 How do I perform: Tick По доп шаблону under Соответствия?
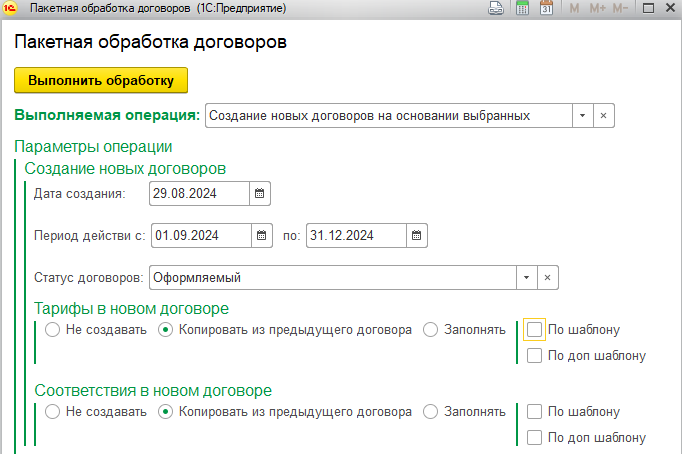click(x=535, y=437)
